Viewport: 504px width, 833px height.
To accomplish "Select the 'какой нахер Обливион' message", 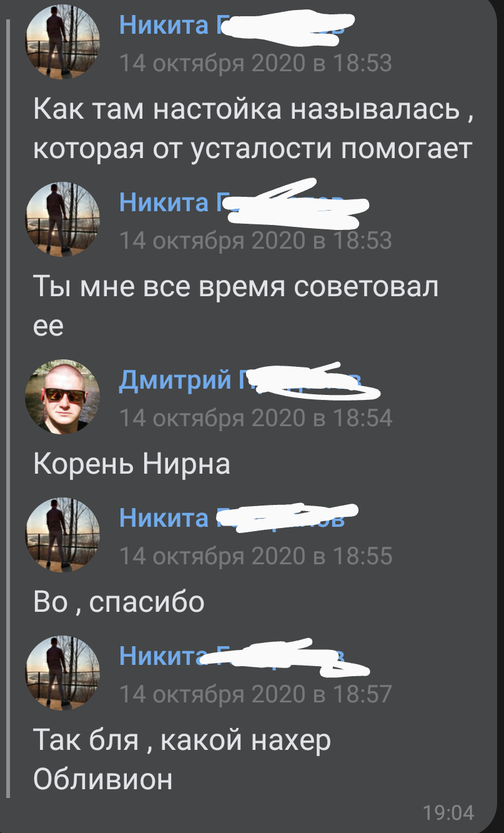I will click(x=182, y=759).
